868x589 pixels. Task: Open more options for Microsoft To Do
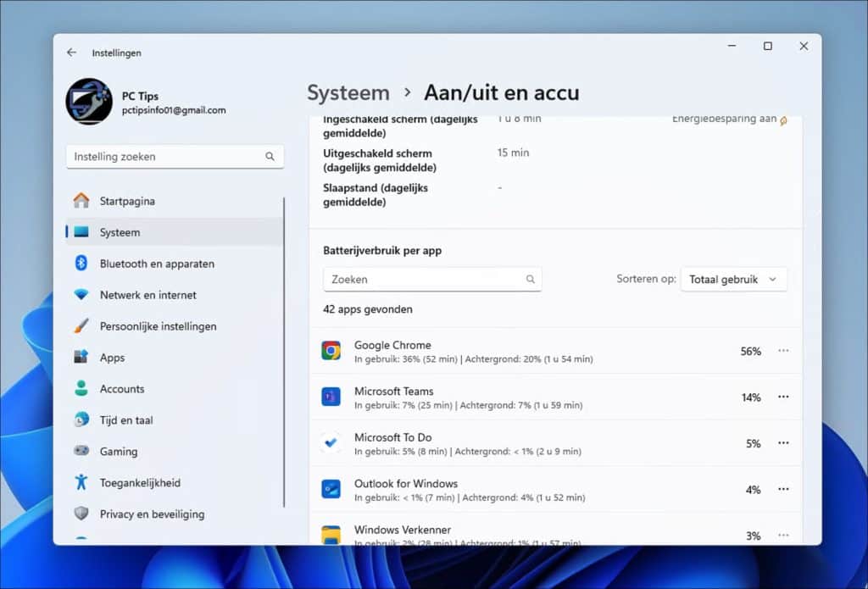[x=783, y=443]
